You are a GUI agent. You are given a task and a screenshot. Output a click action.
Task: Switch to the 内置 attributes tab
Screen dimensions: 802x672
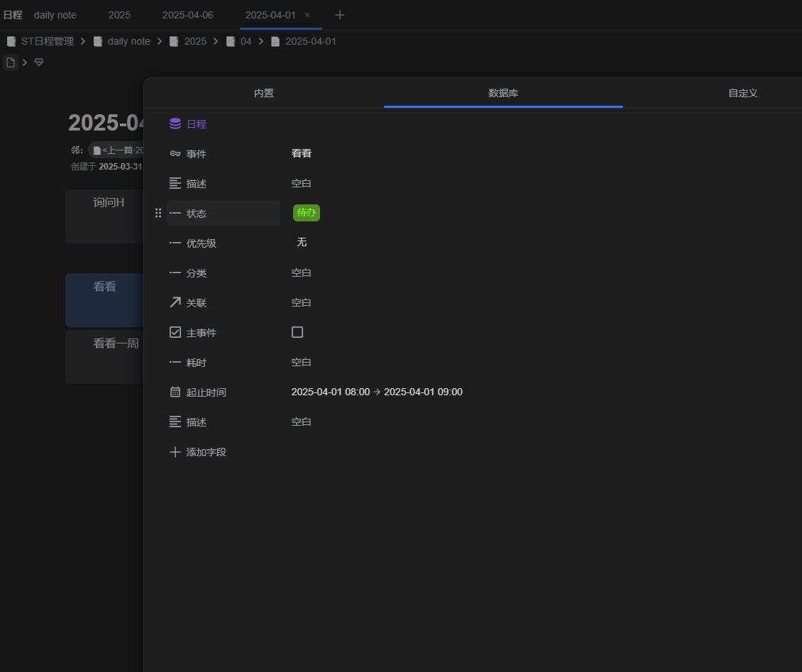pos(263,93)
